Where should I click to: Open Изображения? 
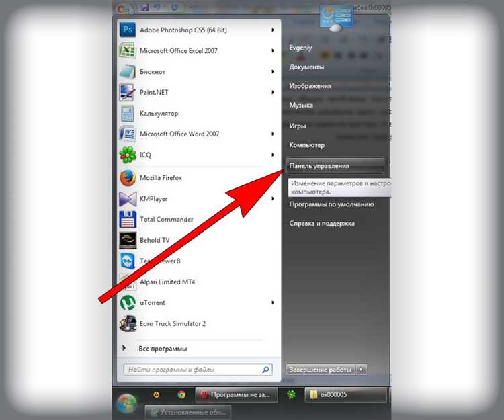coord(310,86)
